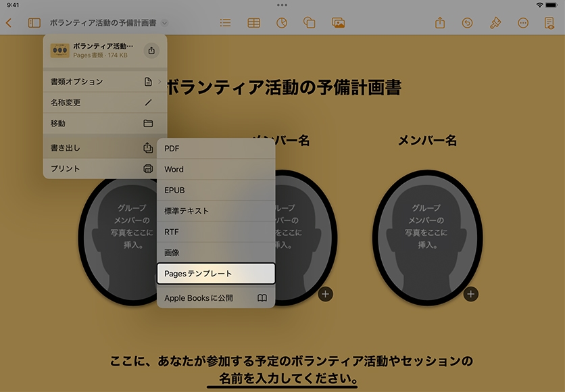Expand 書類オプション submenu

(105, 82)
